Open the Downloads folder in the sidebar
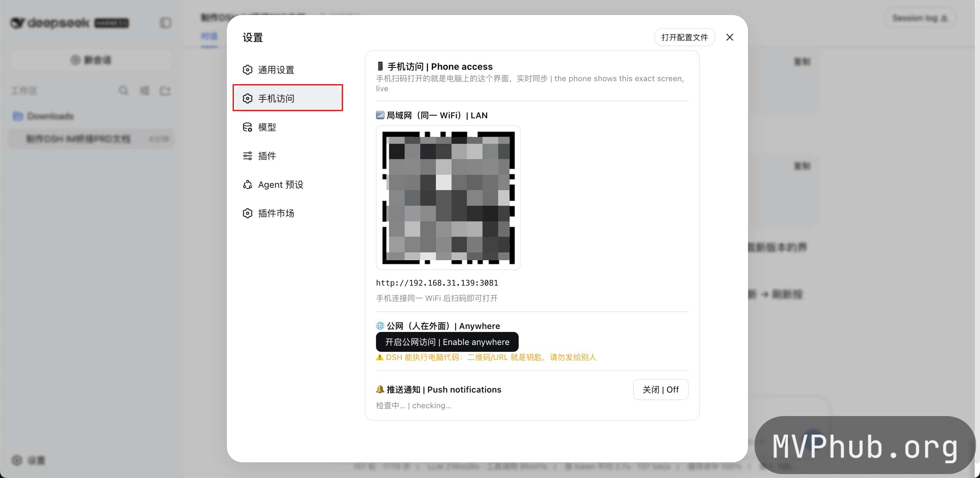This screenshot has width=980, height=478. [91, 116]
